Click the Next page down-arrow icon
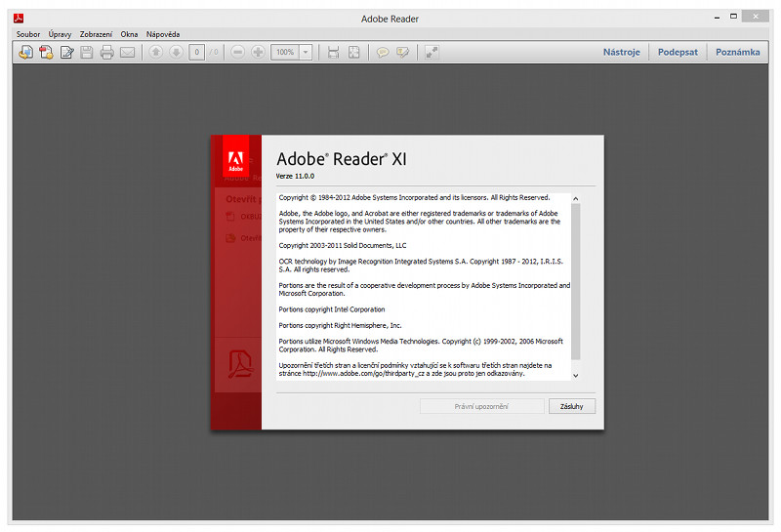Image resolution: width=781 pixels, height=532 pixels. point(176,52)
